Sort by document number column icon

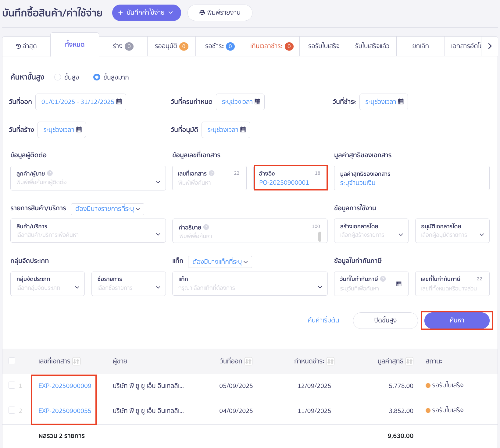point(76,361)
